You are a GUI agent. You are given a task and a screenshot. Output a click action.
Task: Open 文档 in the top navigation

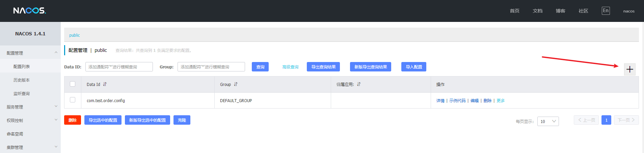(x=537, y=11)
